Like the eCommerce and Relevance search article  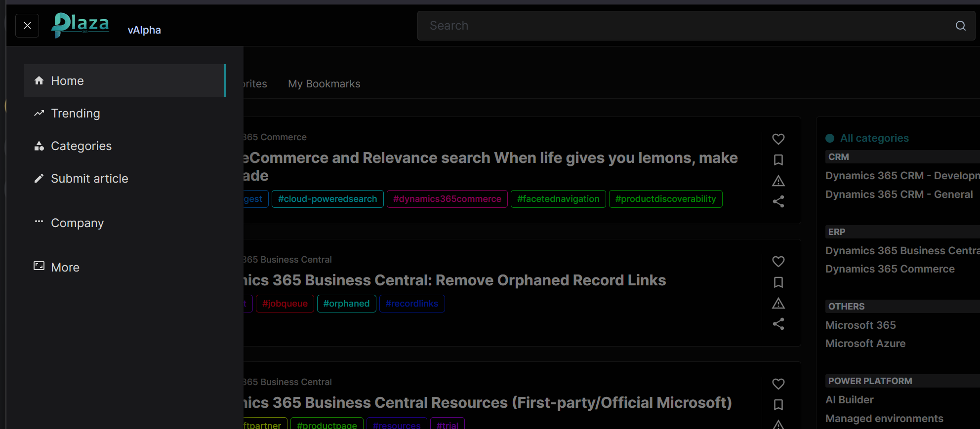[778, 139]
